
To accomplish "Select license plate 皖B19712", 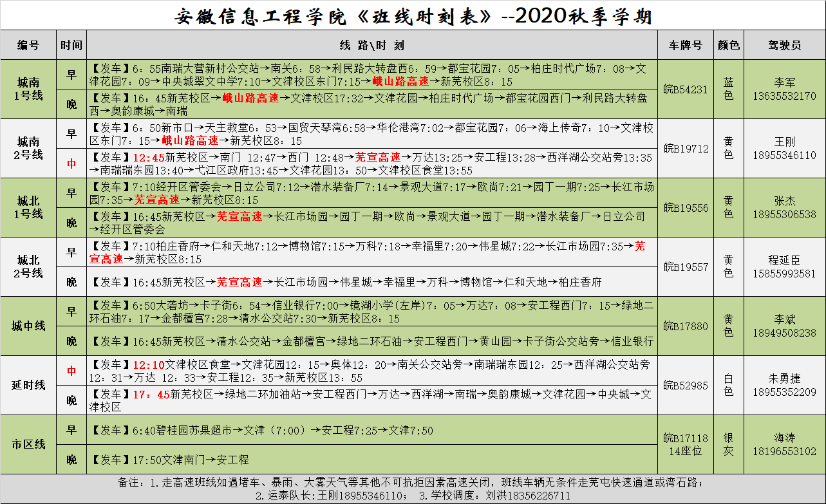I will pos(686,149).
